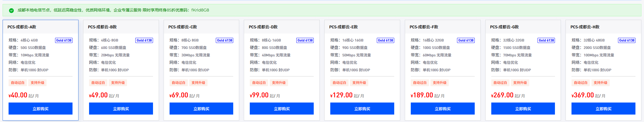
Task: Click the 支持升级 tag on plan F
Action: (440, 83)
